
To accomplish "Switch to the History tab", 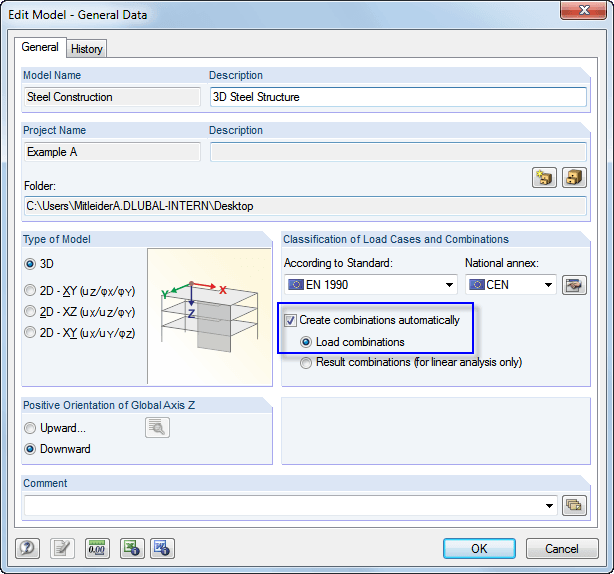I will point(87,49).
